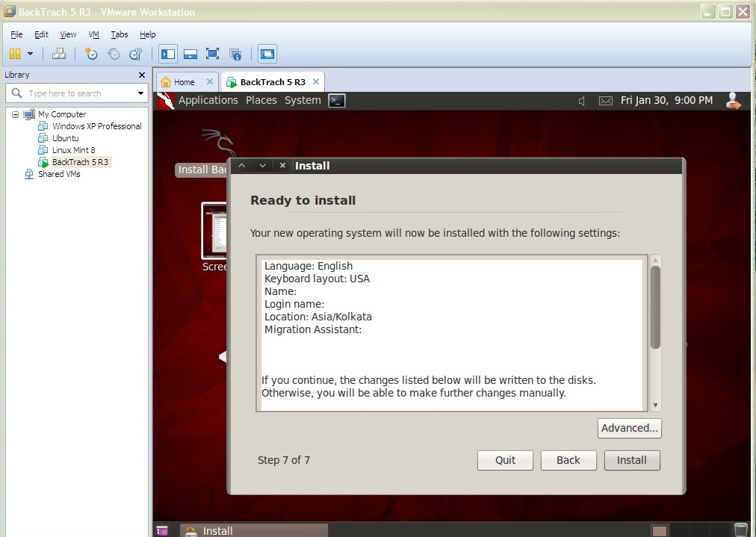Open the Edit menu
The height and width of the screenshot is (537, 756).
pyautogui.click(x=41, y=34)
